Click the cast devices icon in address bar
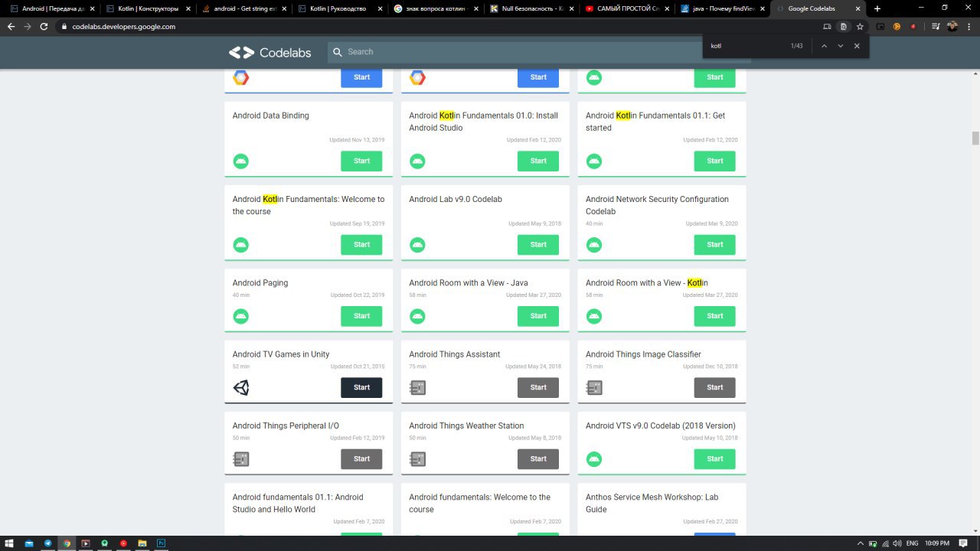This screenshot has height=551, width=980. point(827,26)
